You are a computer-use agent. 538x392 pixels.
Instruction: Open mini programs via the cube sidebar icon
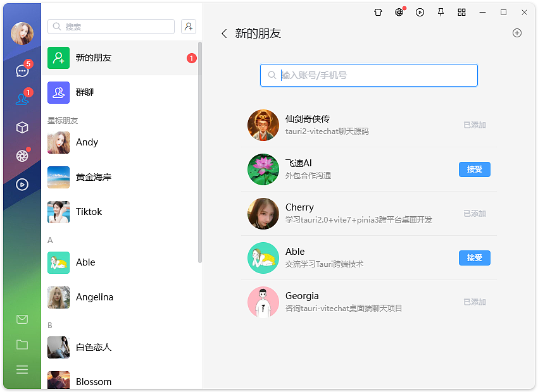(22, 127)
